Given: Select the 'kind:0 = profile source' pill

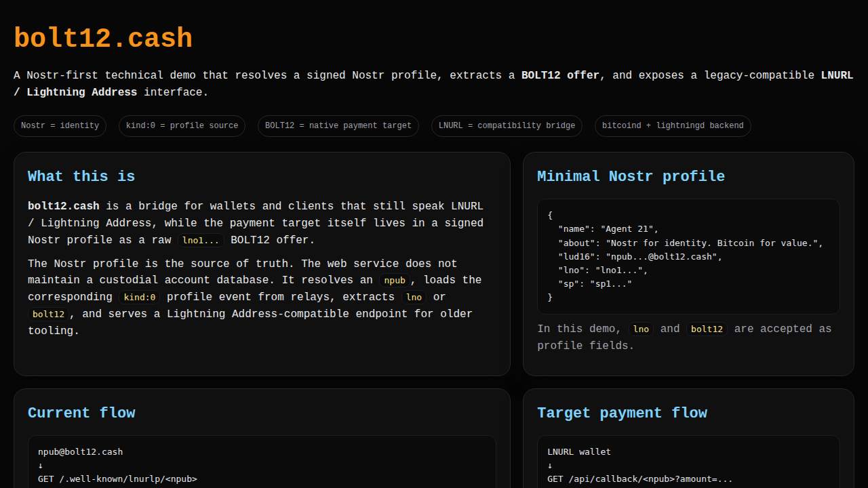Looking at the screenshot, I should point(182,126).
